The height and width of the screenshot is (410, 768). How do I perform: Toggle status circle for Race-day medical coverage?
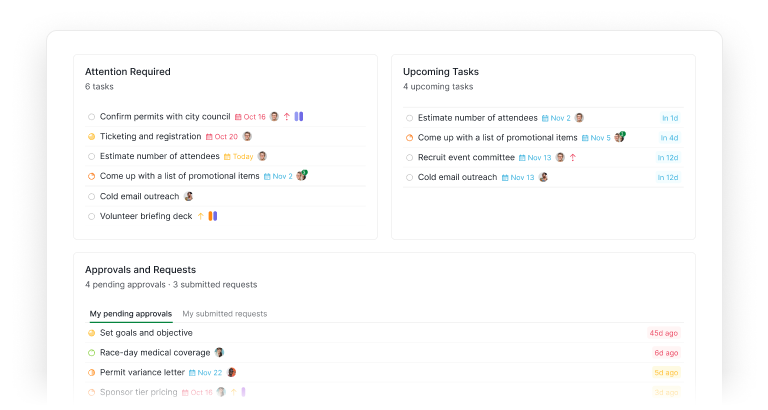(x=91, y=353)
